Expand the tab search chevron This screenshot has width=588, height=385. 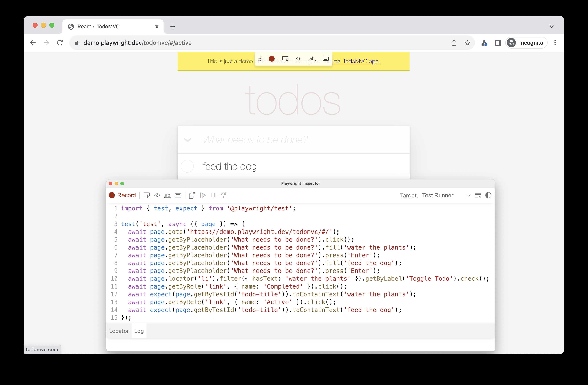[x=551, y=27]
